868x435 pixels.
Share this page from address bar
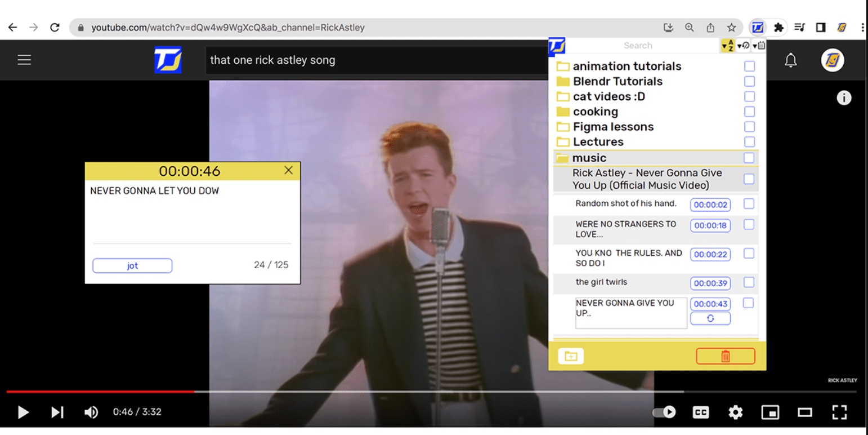pos(710,27)
